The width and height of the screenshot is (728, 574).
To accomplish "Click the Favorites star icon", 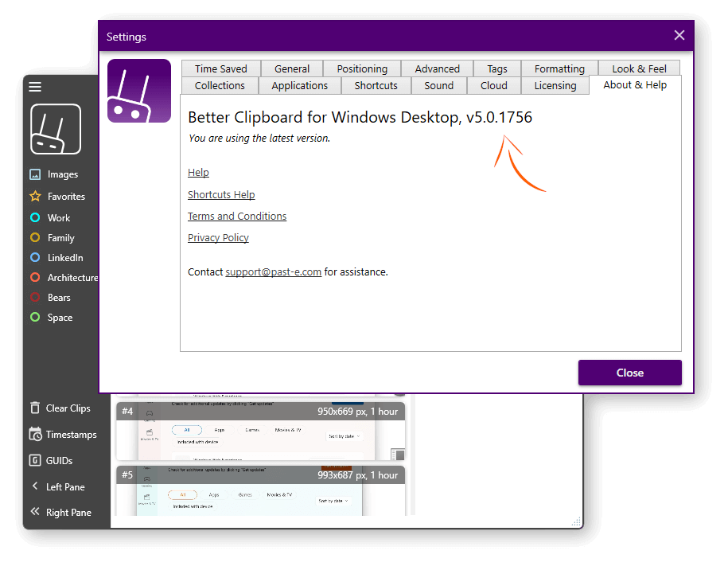I will (x=35, y=196).
